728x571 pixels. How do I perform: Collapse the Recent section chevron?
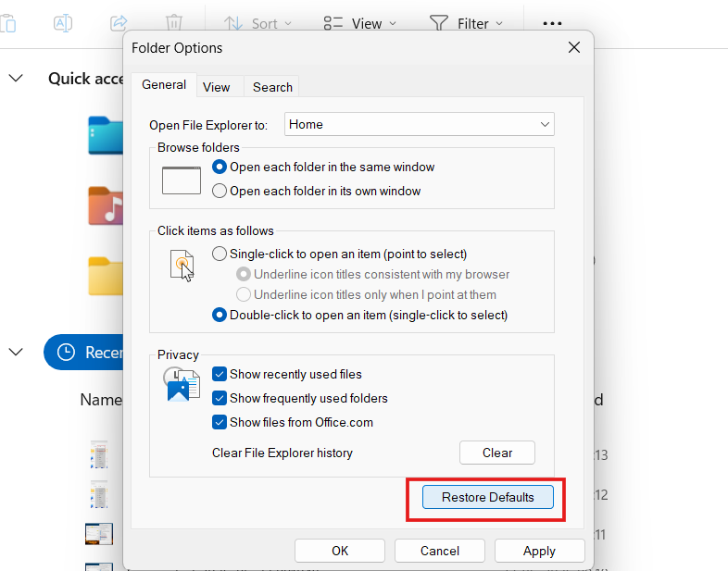(16, 353)
